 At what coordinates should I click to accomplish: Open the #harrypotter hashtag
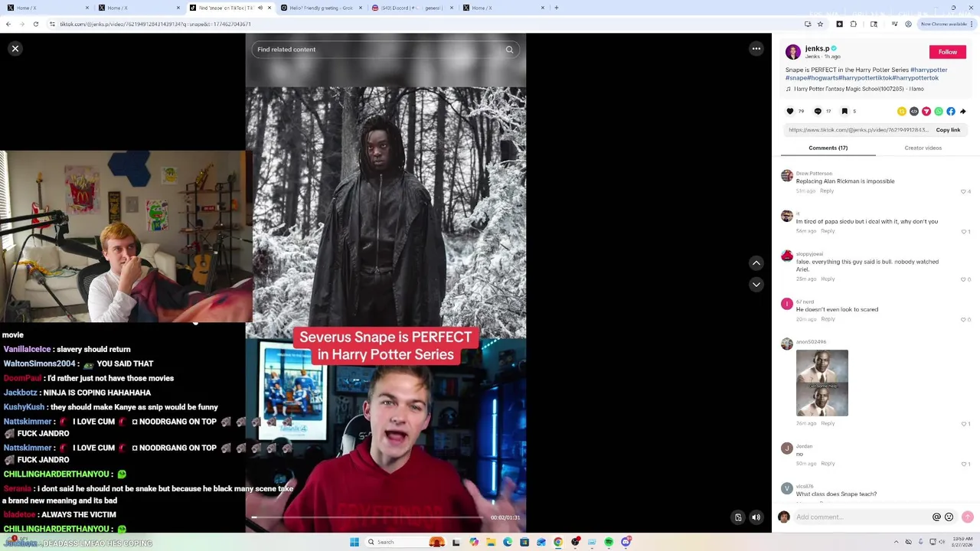click(x=929, y=70)
